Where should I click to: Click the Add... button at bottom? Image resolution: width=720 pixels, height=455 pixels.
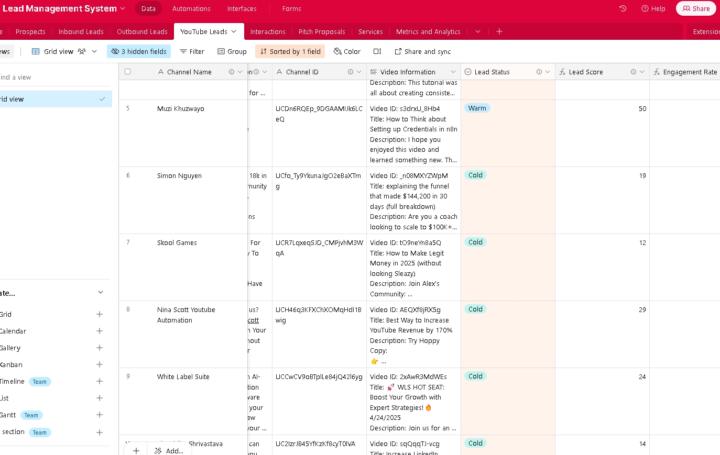coord(169,451)
